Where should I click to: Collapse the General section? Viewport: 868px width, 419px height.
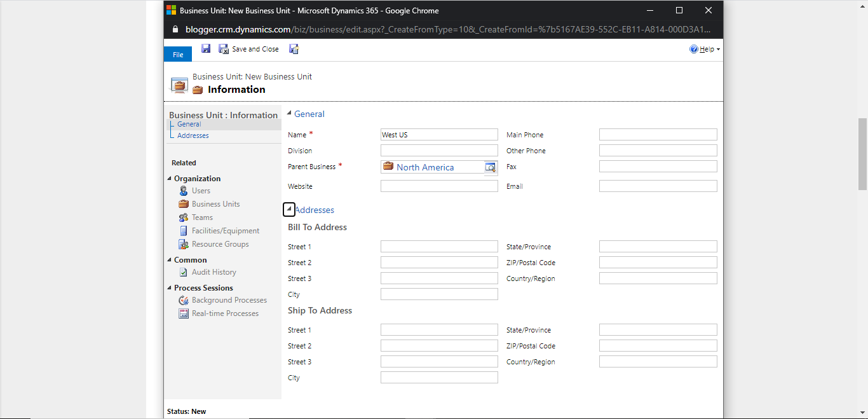pos(289,114)
